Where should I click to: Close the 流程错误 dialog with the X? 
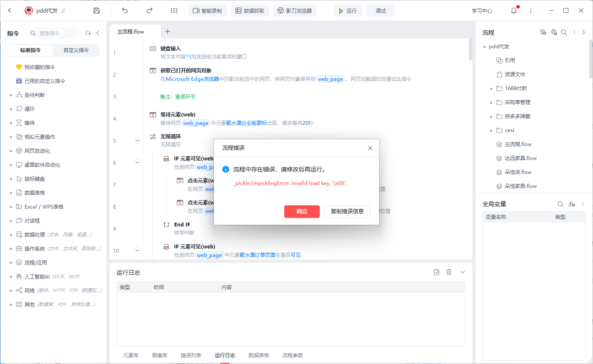click(370, 148)
